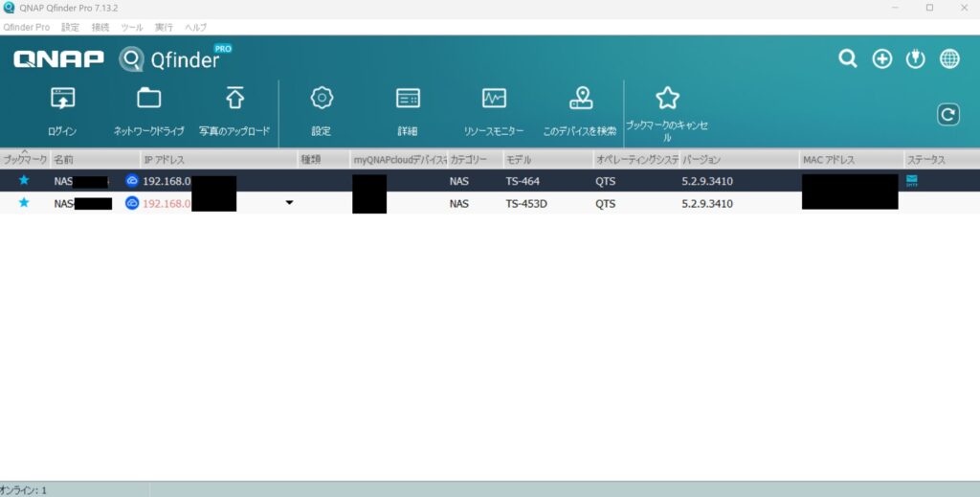Sort by IP アドレス column header

click(219, 159)
